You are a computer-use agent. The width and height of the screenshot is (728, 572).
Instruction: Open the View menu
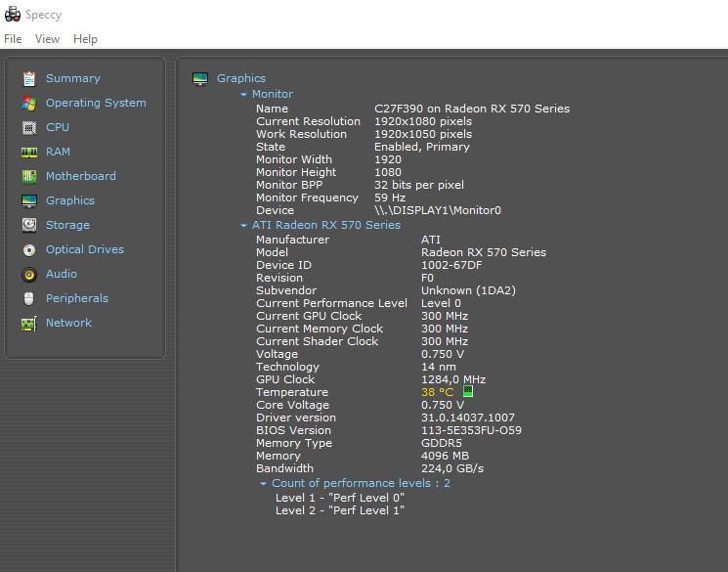click(47, 39)
